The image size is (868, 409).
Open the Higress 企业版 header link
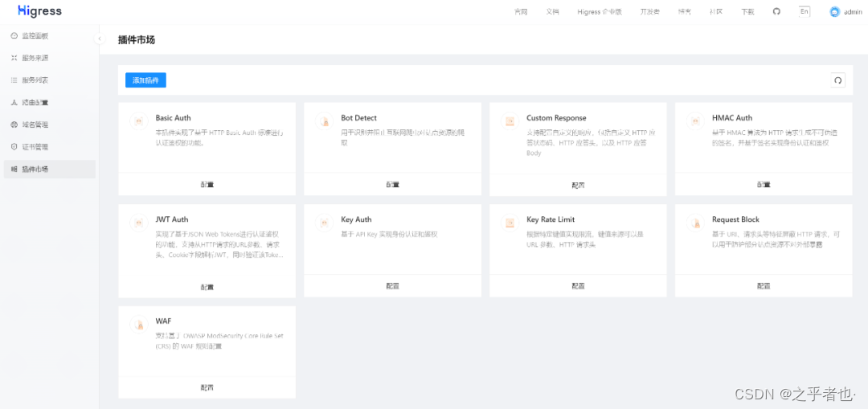pos(600,11)
